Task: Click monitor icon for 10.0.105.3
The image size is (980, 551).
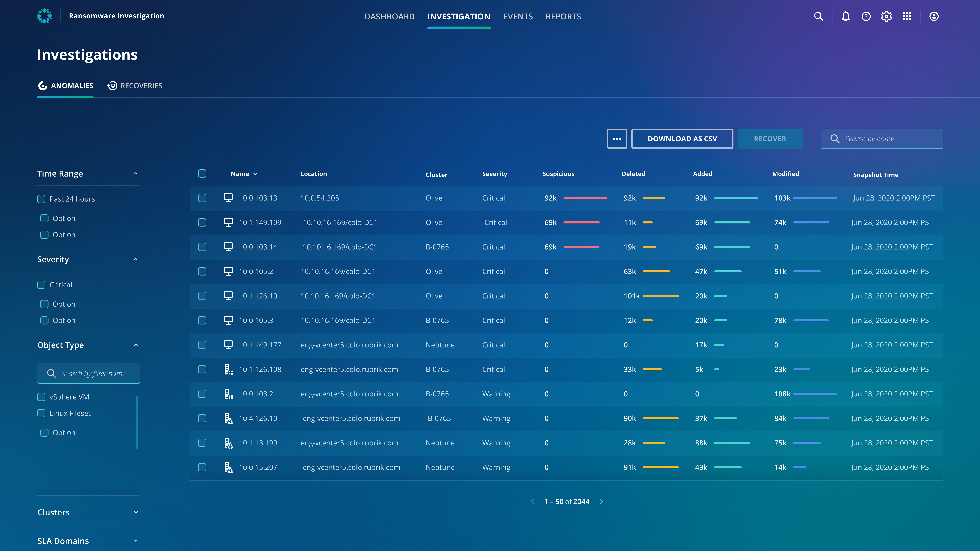Action: pos(228,320)
